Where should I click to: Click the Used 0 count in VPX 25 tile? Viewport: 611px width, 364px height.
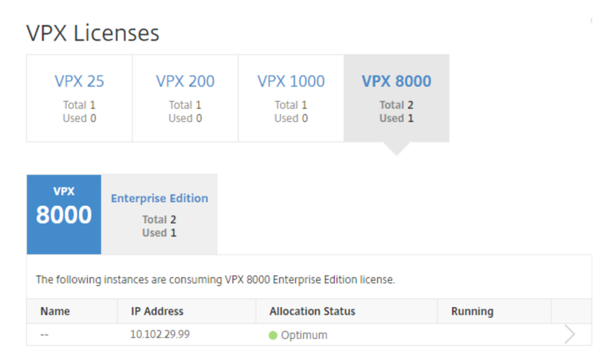[80, 118]
